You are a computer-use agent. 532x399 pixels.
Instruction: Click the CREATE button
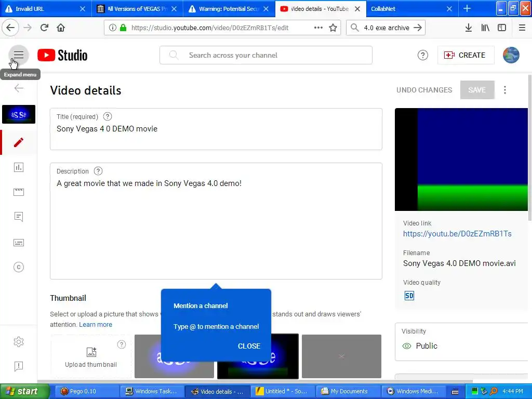click(x=465, y=55)
